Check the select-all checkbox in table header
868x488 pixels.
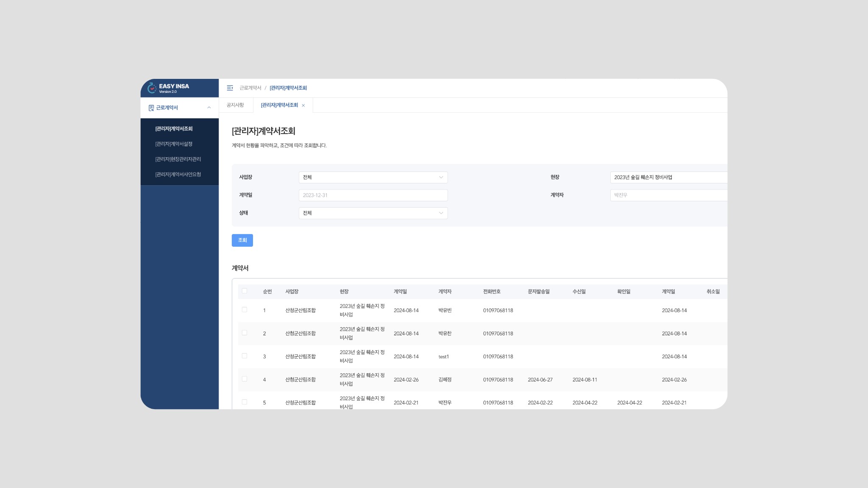pyautogui.click(x=245, y=291)
